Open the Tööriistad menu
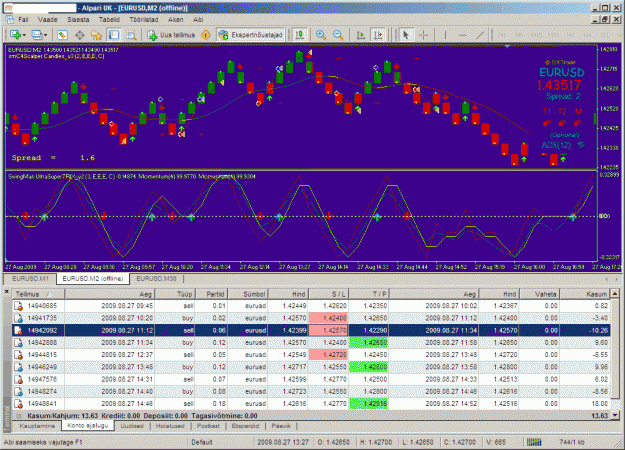This screenshot has width=625, height=450. (x=144, y=19)
